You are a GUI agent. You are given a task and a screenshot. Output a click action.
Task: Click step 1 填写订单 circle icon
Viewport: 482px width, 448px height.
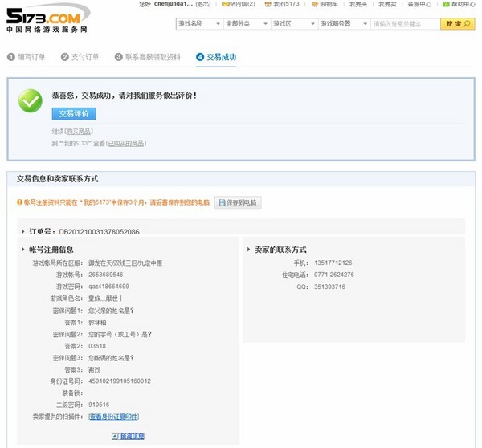click(11, 58)
